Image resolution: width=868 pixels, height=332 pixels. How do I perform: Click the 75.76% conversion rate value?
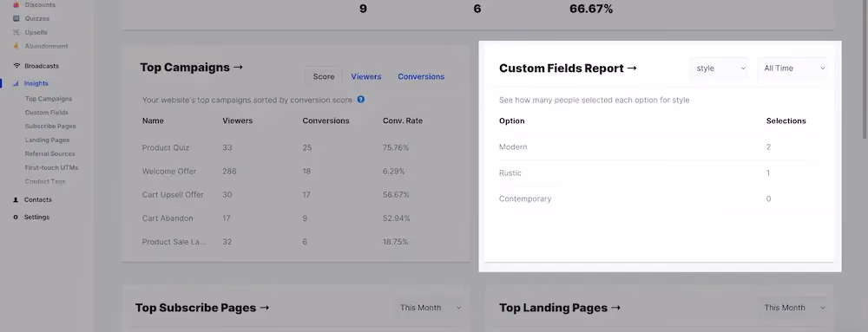[396, 147]
